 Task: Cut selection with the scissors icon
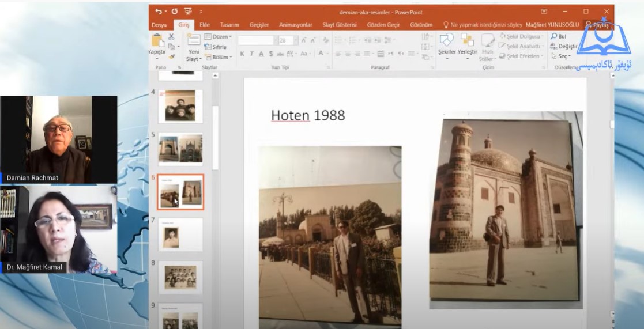(x=171, y=37)
